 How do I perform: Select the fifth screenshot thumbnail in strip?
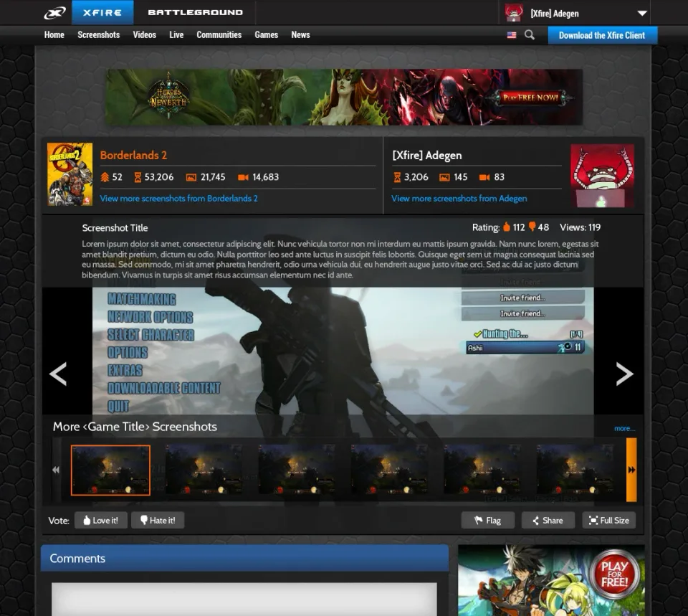[482, 470]
